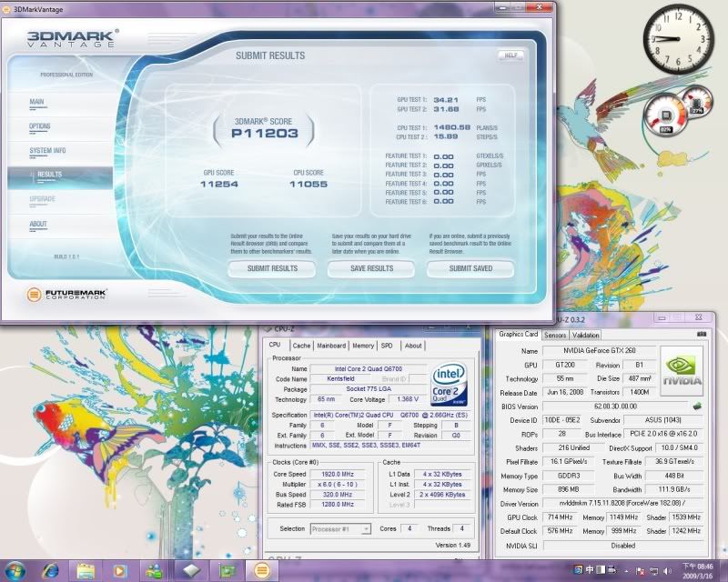
Task: Open Windows Explorer from the taskbar
Action: click(x=86, y=570)
